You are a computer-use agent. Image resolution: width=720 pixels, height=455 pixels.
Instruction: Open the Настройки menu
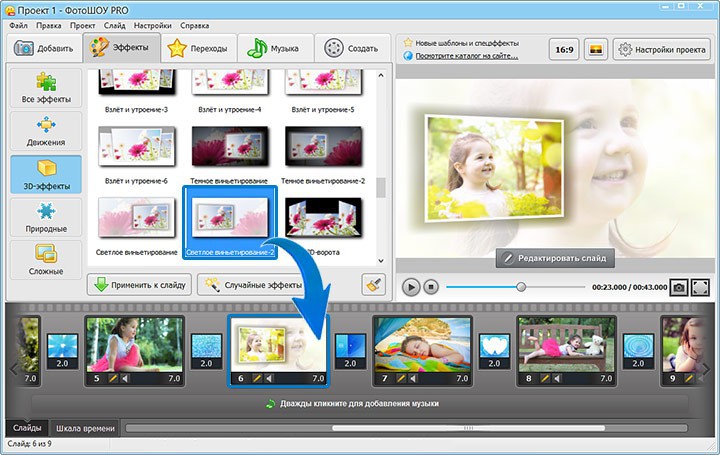152,26
